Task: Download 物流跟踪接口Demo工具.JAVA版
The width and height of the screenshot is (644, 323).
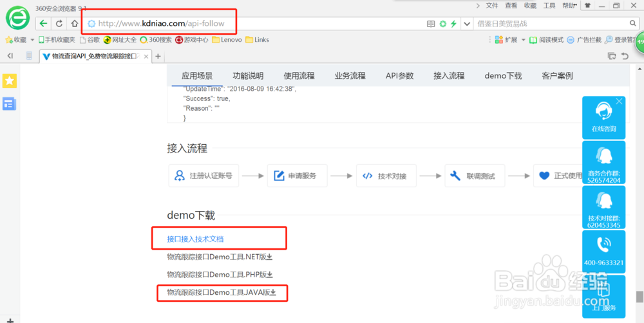Action: 222,293
